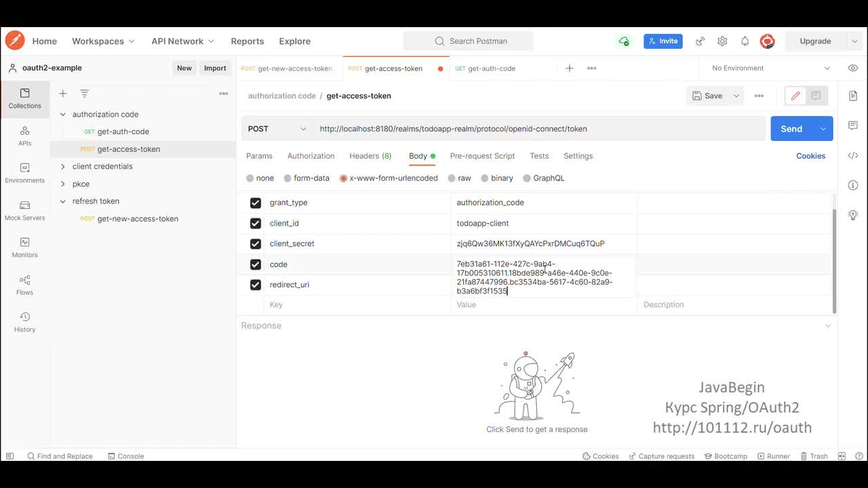Open the No Environment selector

(770, 68)
